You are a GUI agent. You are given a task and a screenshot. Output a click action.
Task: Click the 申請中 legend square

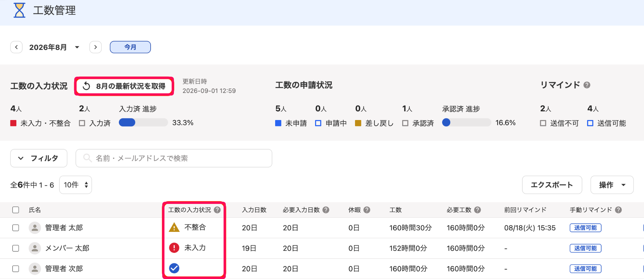[x=318, y=123]
